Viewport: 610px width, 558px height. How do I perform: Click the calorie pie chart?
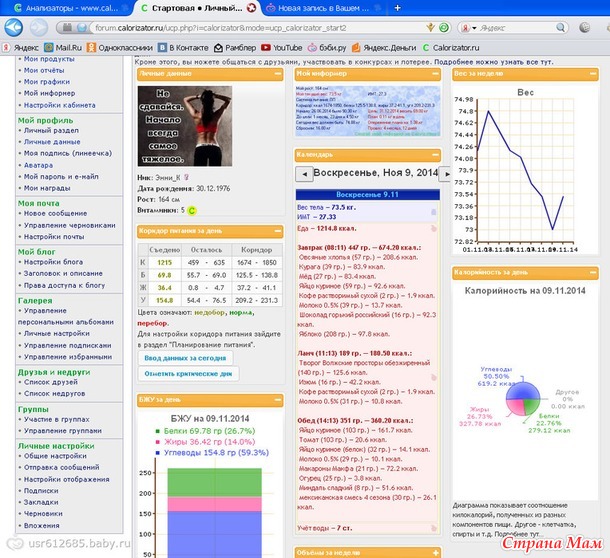523,399
